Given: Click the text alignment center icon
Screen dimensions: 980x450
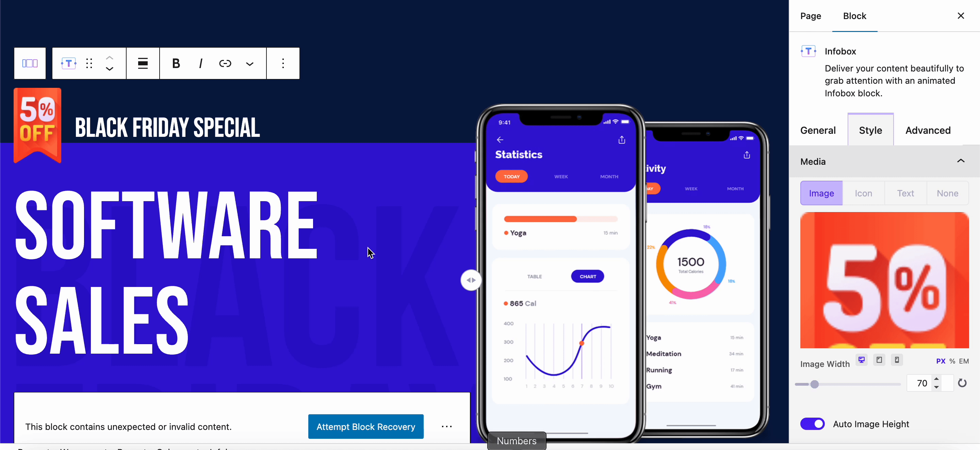Looking at the screenshot, I should pos(143,63).
